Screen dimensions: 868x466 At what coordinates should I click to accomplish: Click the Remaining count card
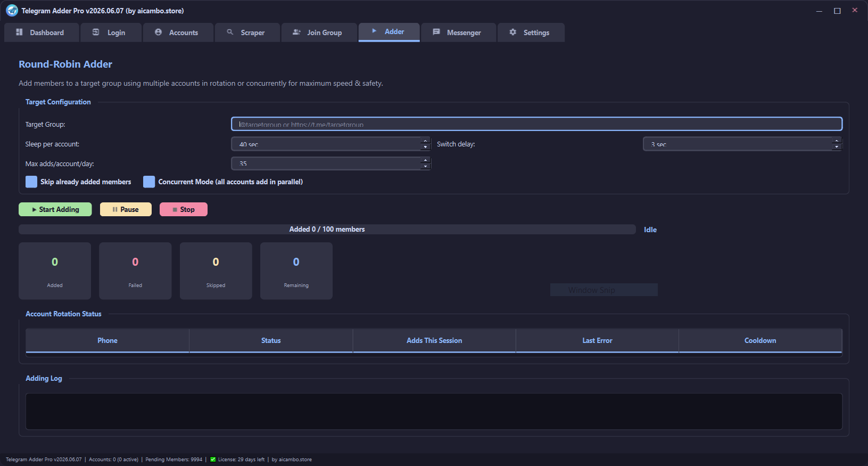296,271
